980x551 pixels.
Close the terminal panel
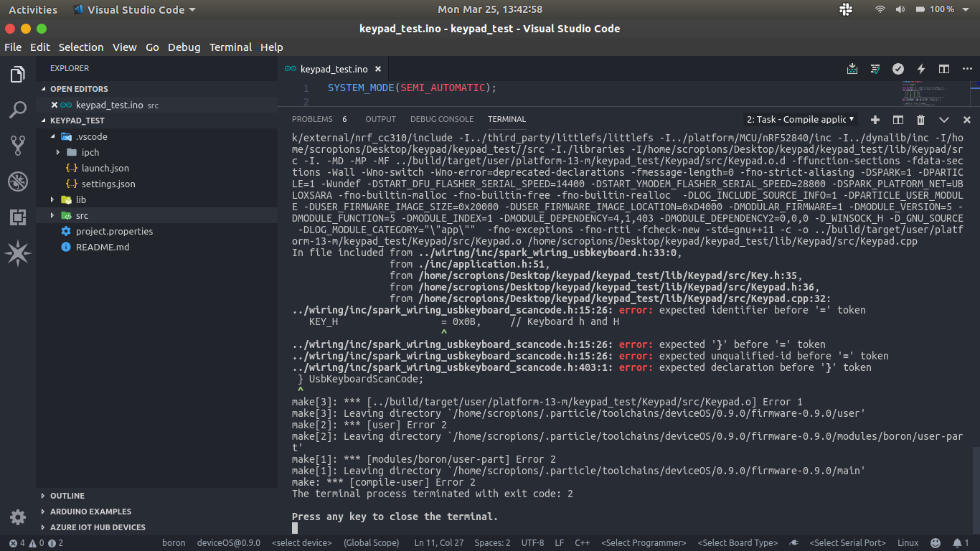967,120
